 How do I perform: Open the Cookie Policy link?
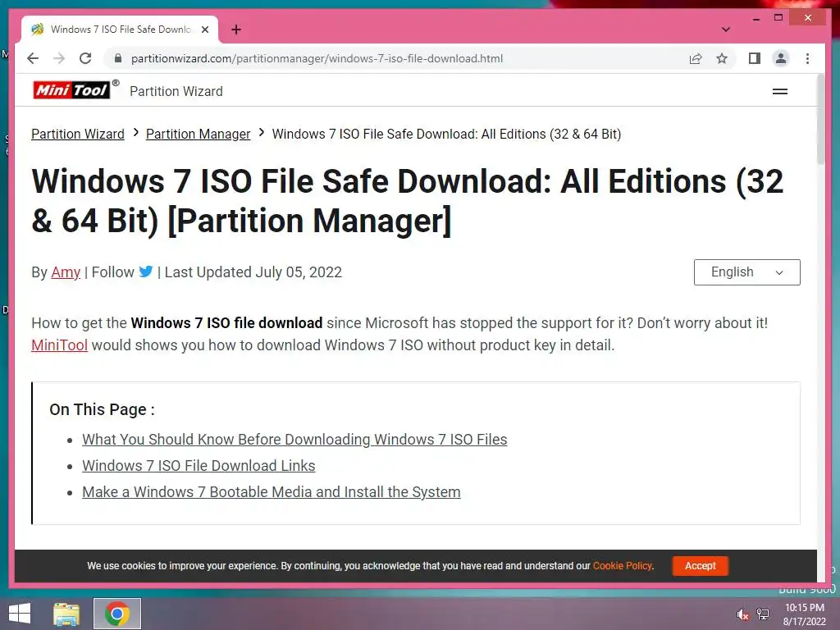point(622,566)
